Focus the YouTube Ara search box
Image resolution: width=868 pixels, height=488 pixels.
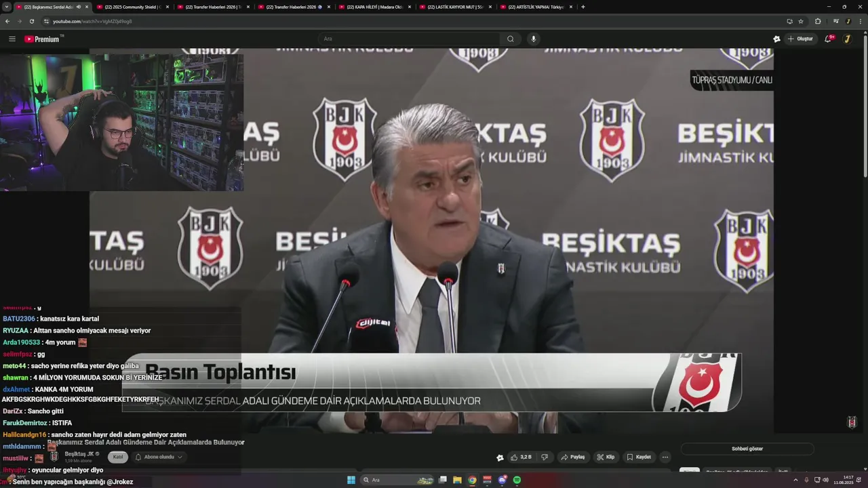click(x=410, y=39)
